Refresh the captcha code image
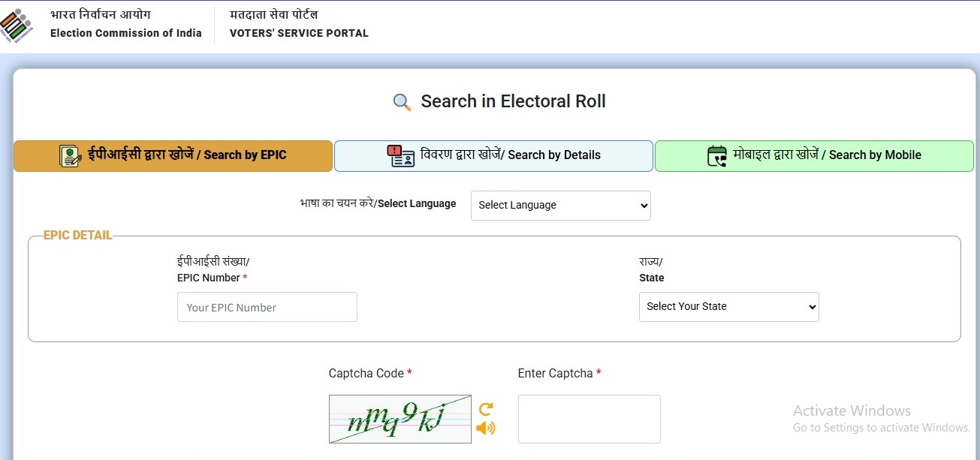The image size is (980, 460). coord(486,409)
